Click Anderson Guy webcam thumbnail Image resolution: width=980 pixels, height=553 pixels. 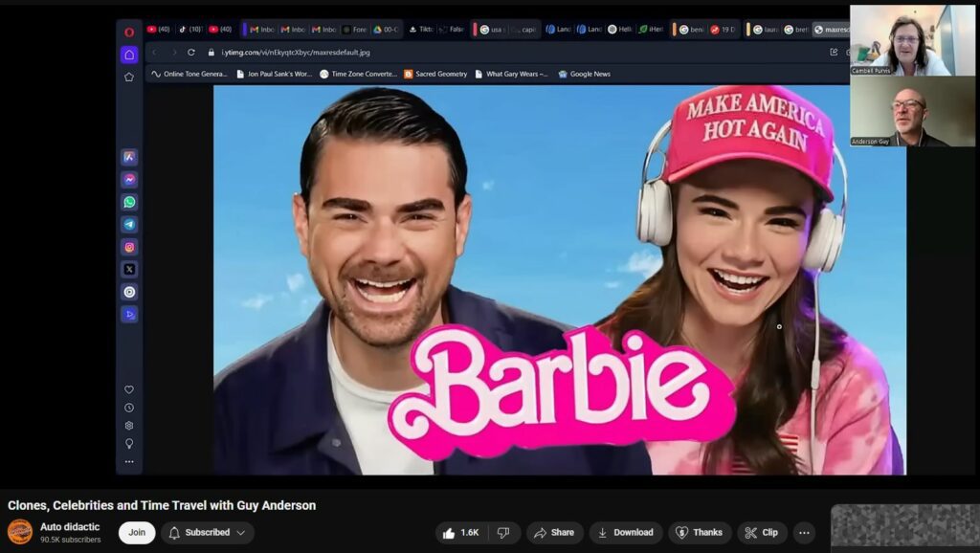pyautogui.click(x=912, y=111)
